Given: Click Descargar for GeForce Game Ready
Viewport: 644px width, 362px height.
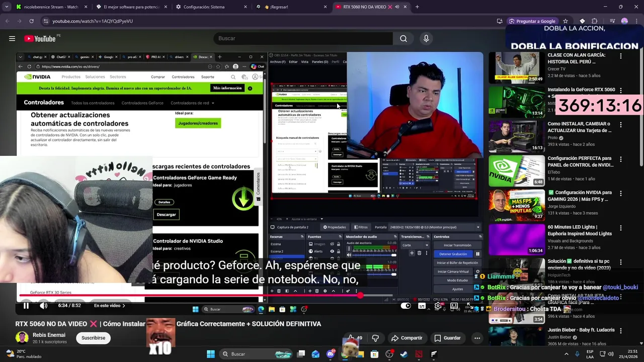Looking at the screenshot, I should point(166,215).
